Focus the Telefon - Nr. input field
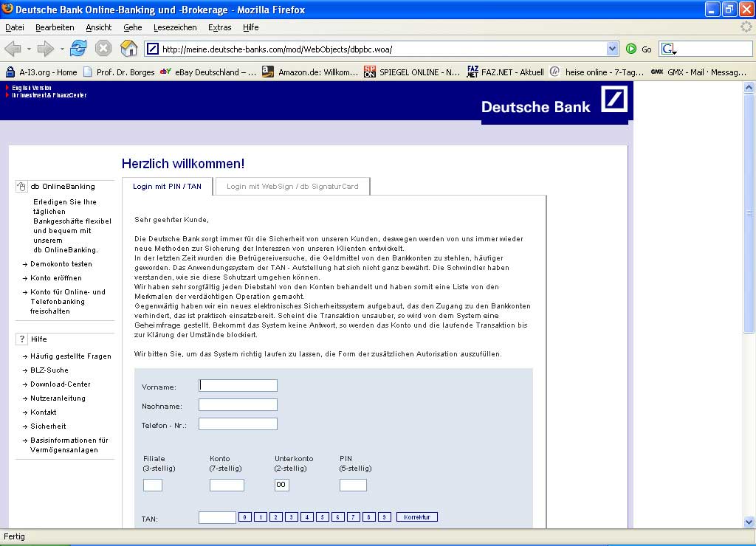 click(238, 424)
